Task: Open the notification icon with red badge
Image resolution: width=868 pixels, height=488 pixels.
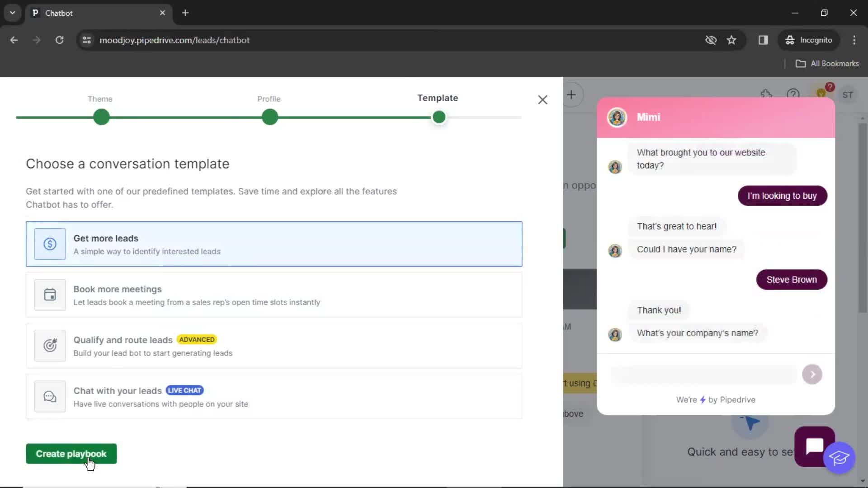Action: (822, 94)
